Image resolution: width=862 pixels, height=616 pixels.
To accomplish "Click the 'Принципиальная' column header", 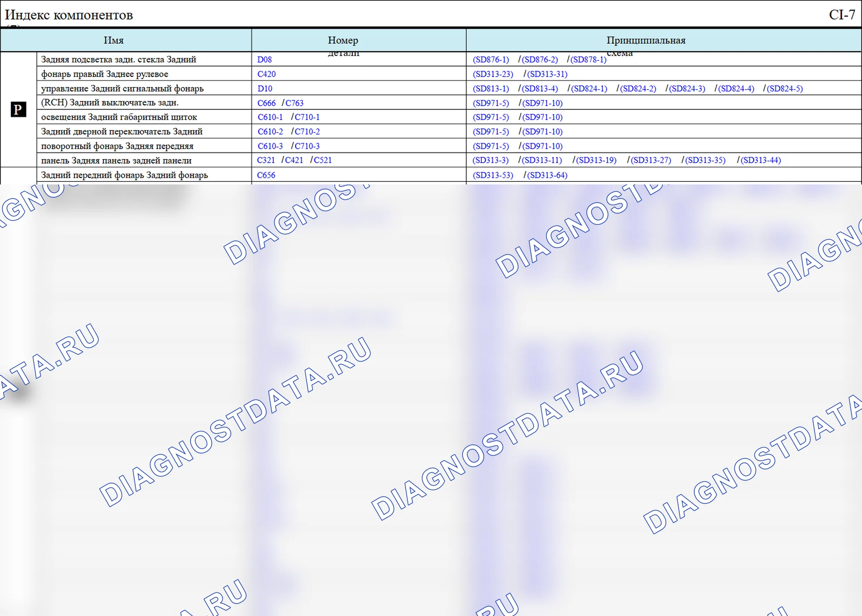I will click(646, 40).
